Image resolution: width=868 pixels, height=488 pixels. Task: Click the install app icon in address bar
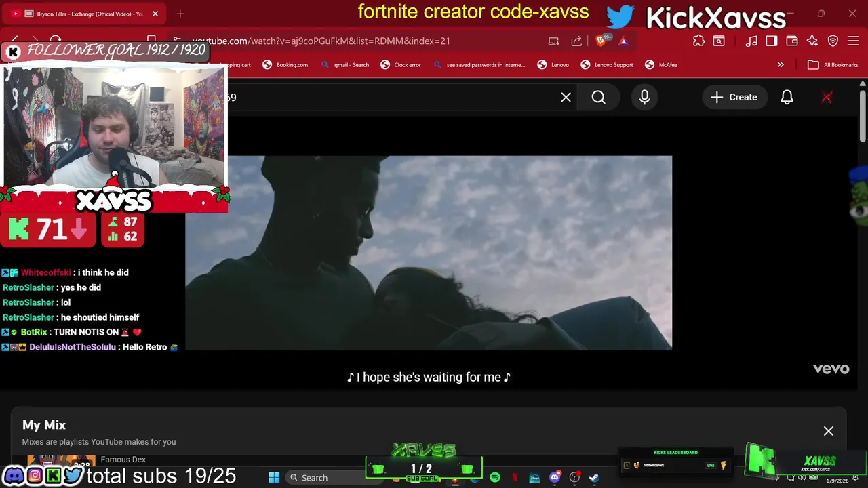[554, 41]
